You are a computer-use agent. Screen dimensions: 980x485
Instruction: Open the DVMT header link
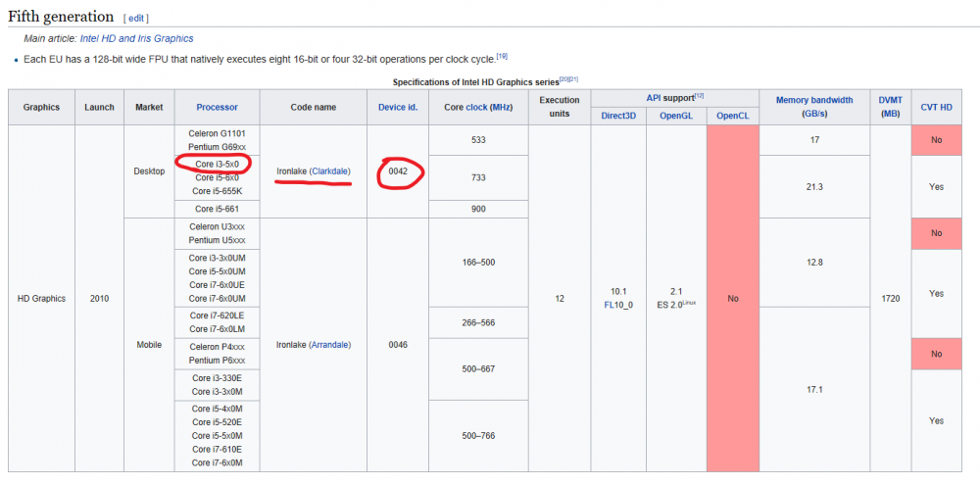coord(890,100)
